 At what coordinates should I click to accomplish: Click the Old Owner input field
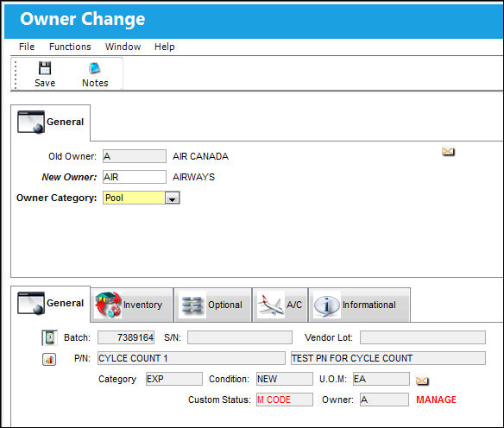pyautogui.click(x=135, y=156)
